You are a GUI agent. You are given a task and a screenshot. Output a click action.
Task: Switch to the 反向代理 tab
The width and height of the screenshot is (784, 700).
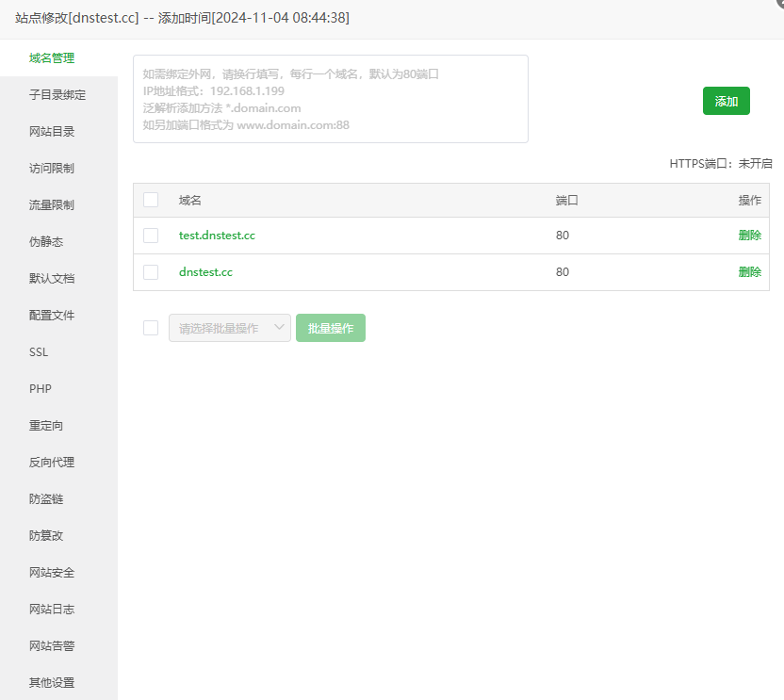point(52,463)
